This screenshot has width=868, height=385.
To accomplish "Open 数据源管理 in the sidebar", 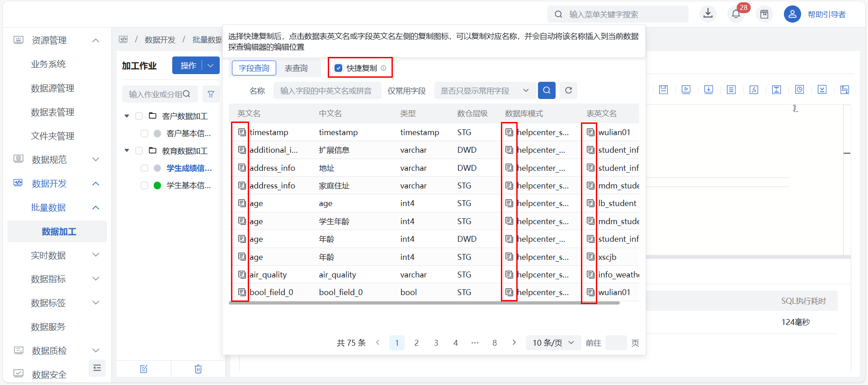I will [x=52, y=88].
